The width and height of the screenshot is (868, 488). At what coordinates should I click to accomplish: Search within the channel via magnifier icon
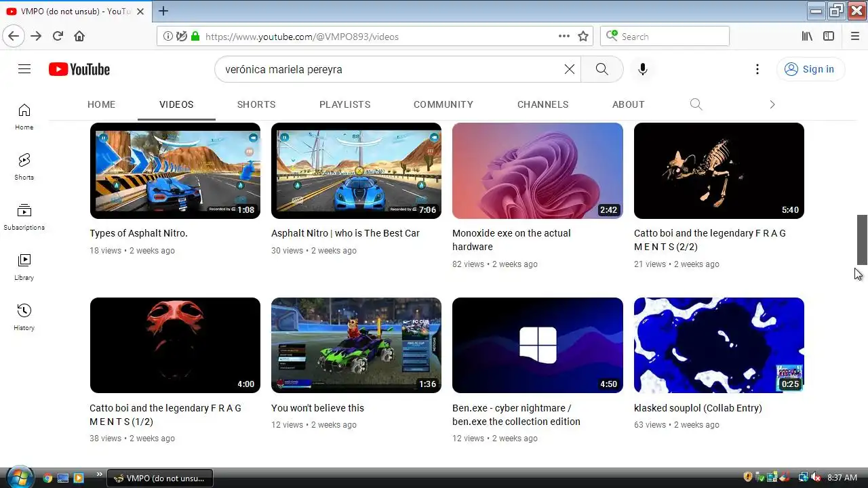pyautogui.click(x=696, y=104)
